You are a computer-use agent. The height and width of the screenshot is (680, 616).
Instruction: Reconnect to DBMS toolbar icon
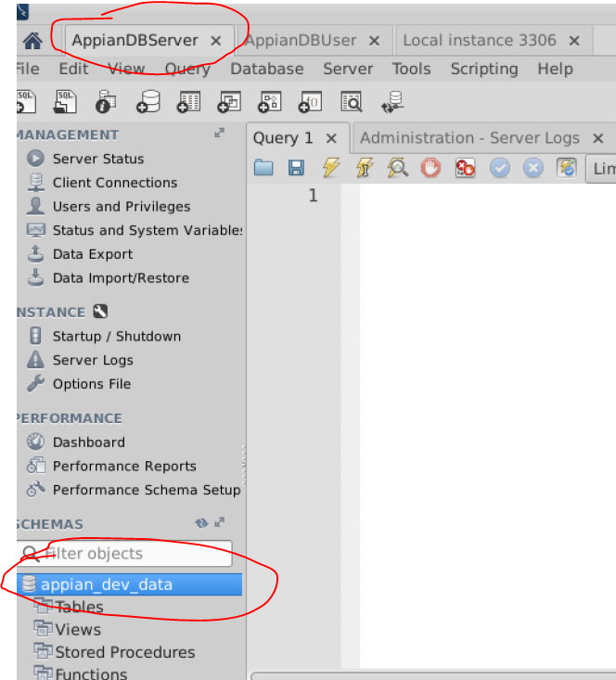tap(392, 102)
